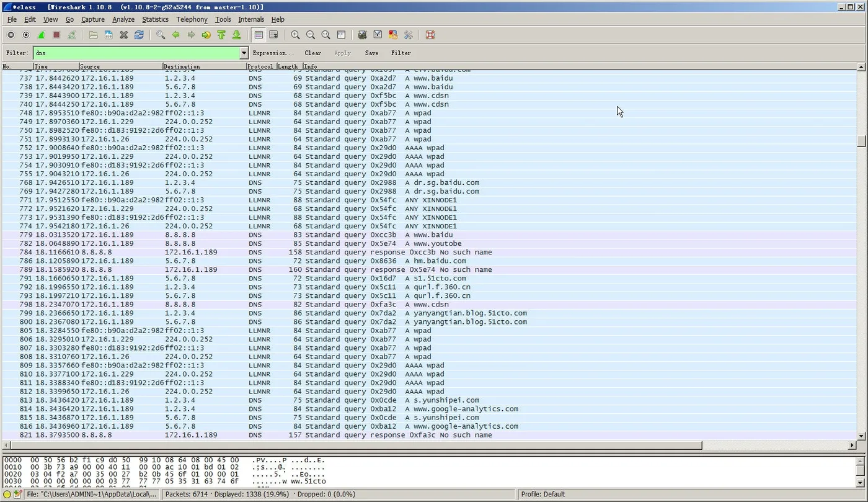Close this capture file icon
868x502 pixels.
pyautogui.click(x=123, y=35)
